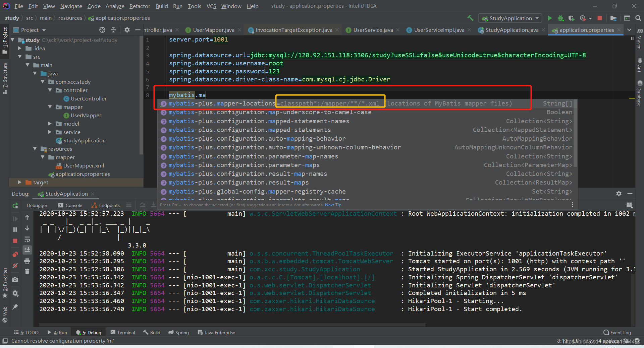The image size is (644, 348).
Task: Expand the service package
Action: tap(50, 132)
